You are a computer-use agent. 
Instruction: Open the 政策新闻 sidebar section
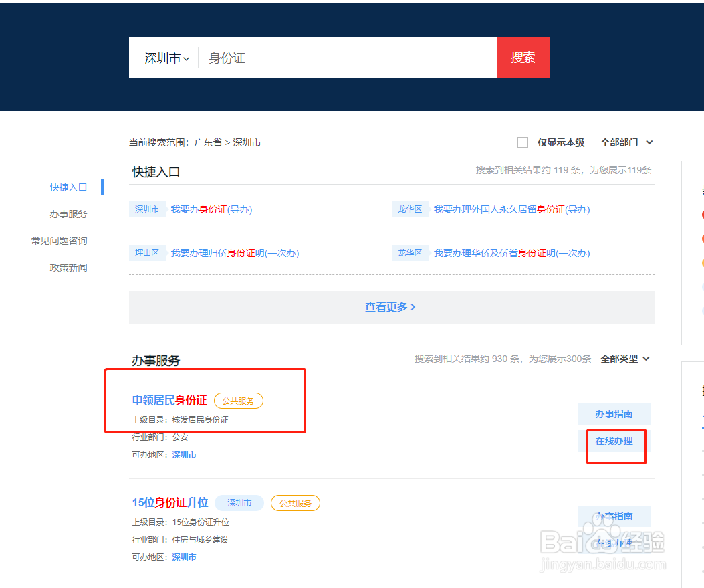click(x=69, y=267)
